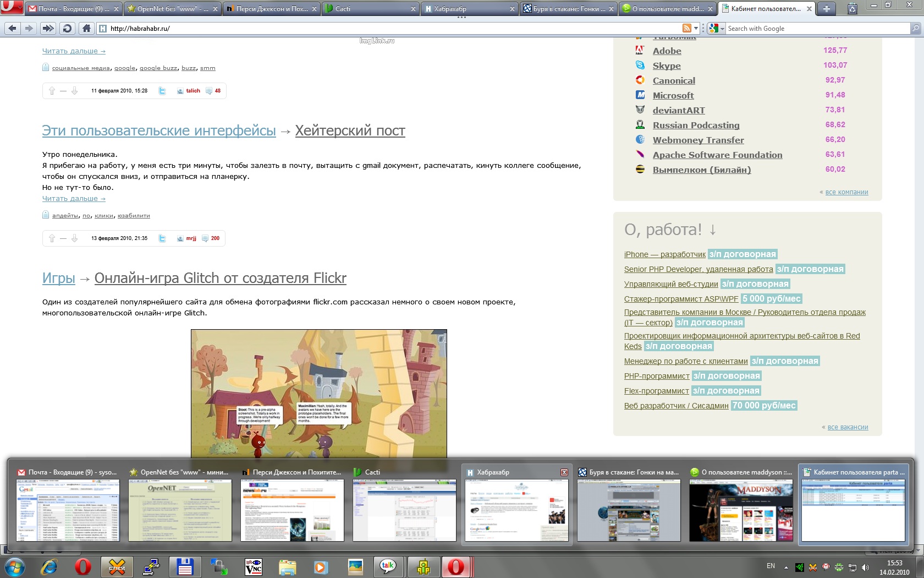Viewport: 924px width, 578px height.
Task: Vote down the post by talich
Action: (x=74, y=91)
